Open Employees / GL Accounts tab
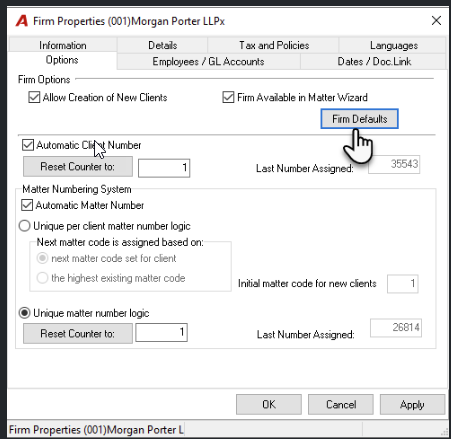This screenshot has height=439, width=451. tap(208, 61)
